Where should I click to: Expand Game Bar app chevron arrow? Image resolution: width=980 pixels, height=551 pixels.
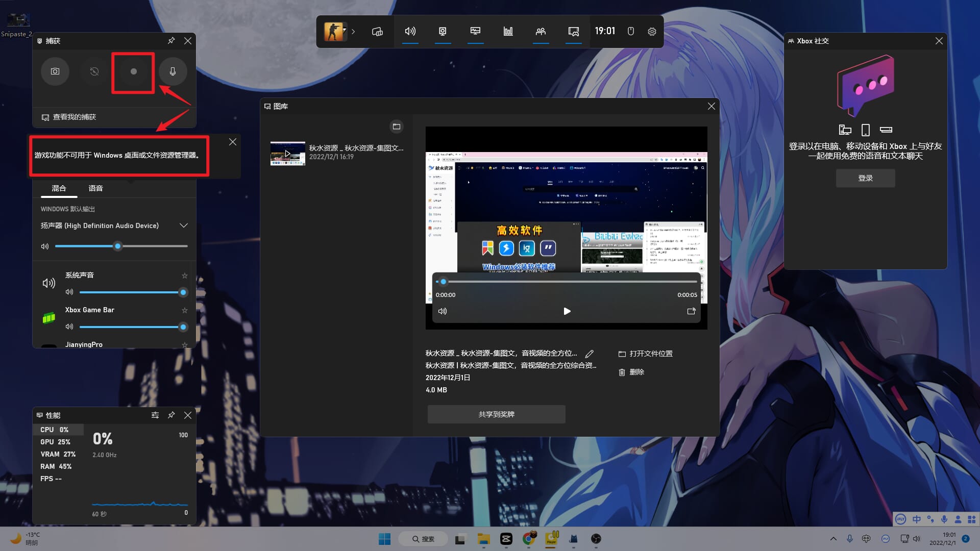pos(353,32)
